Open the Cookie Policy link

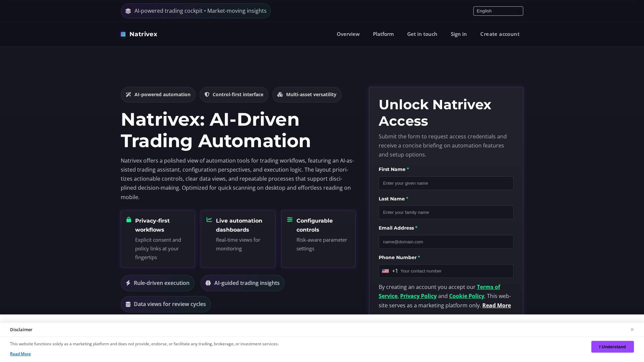(467, 296)
